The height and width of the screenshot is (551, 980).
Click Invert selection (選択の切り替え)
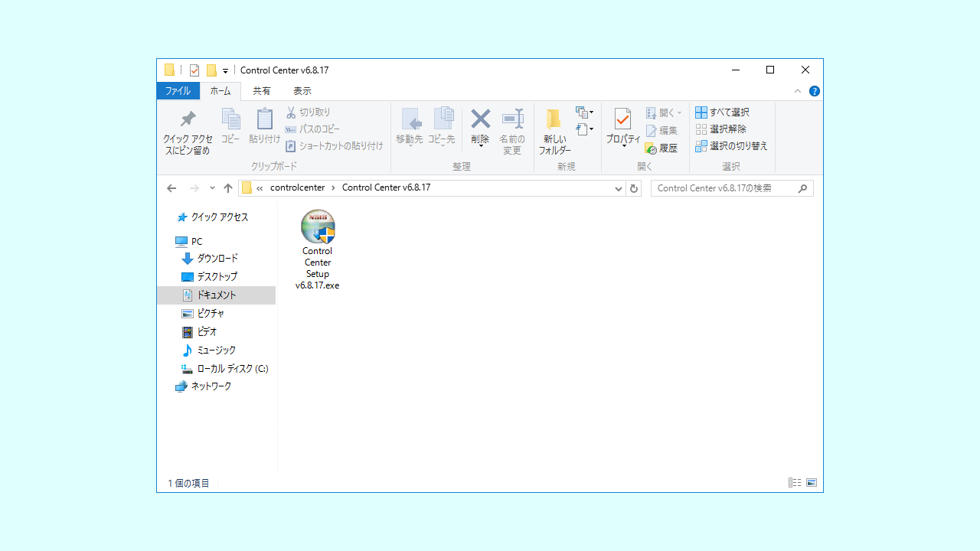(731, 146)
